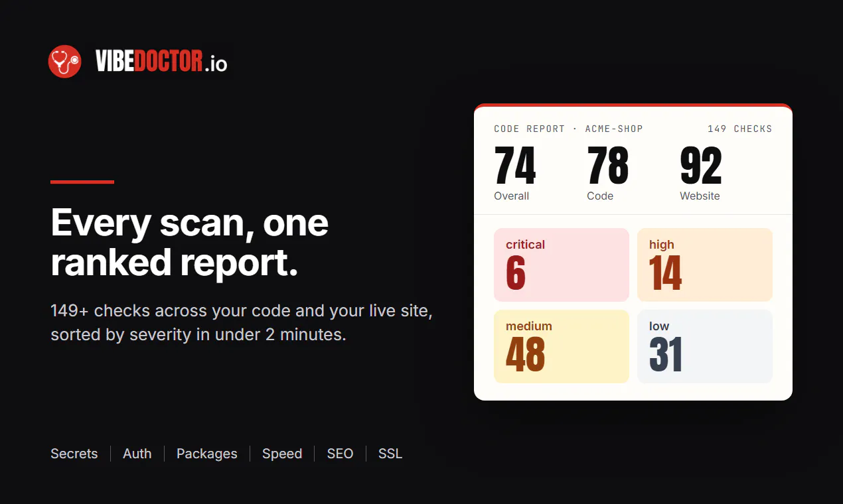Select the SEO category label
843x504 pixels.
[341, 454]
